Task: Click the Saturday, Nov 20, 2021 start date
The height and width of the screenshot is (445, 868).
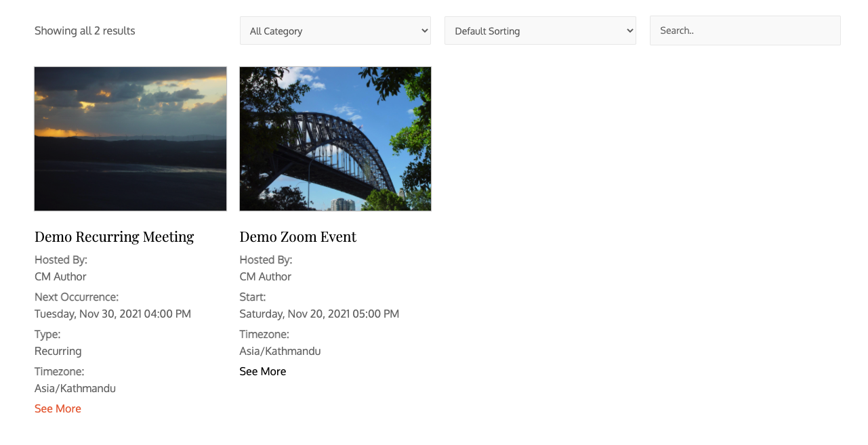Action: coord(319,314)
